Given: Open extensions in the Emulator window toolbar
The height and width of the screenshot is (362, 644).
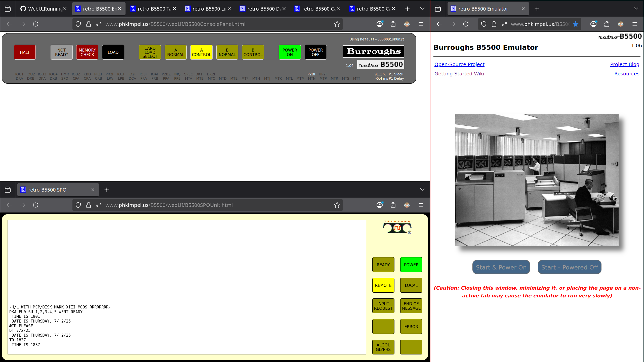Looking at the screenshot, I should (607, 24).
